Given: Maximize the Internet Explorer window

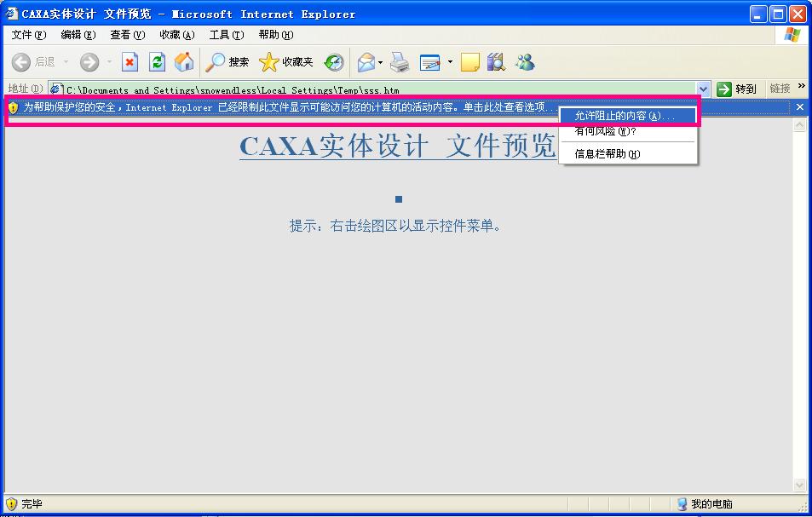Looking at the screenshot, I should click(778, 14).
